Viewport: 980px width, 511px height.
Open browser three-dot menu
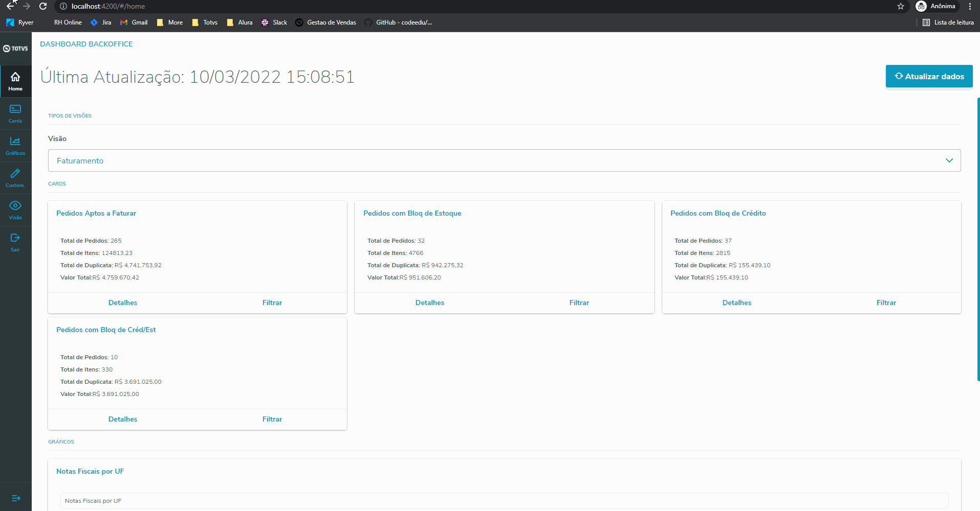[x=970, y=6]
